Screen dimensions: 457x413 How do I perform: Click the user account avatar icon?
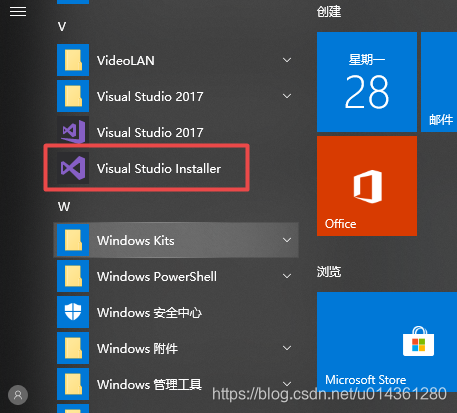18,395
